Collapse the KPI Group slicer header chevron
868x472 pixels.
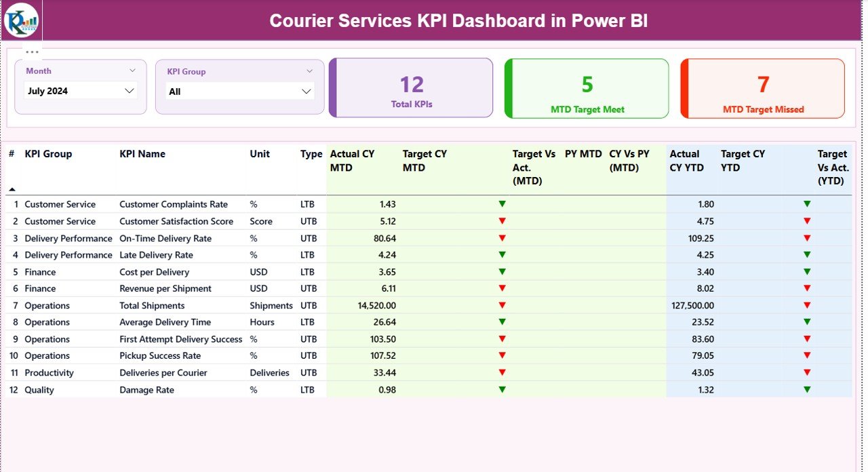tap(310, 71)
